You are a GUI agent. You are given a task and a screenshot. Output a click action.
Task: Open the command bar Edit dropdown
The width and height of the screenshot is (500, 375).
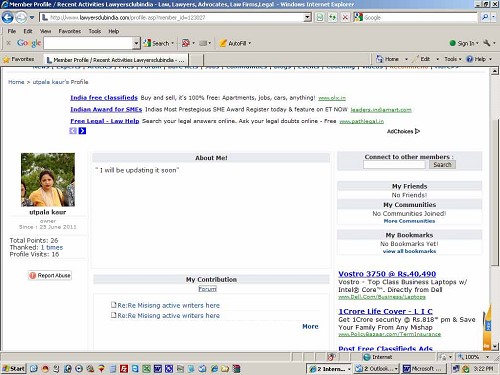(x=437, y=59)
